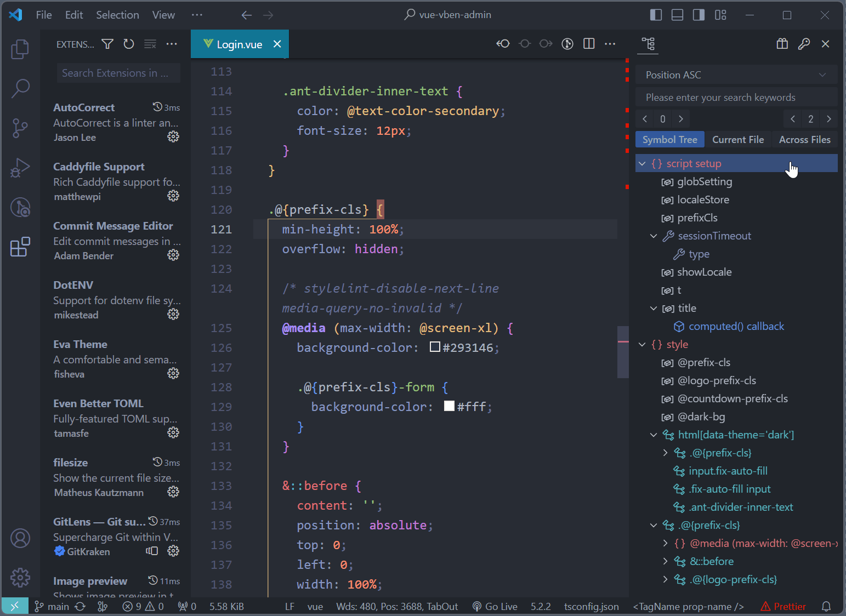Open the symbol tree panel icon
The width and height of the screenshot is (846, 616).
click(648, 44)
